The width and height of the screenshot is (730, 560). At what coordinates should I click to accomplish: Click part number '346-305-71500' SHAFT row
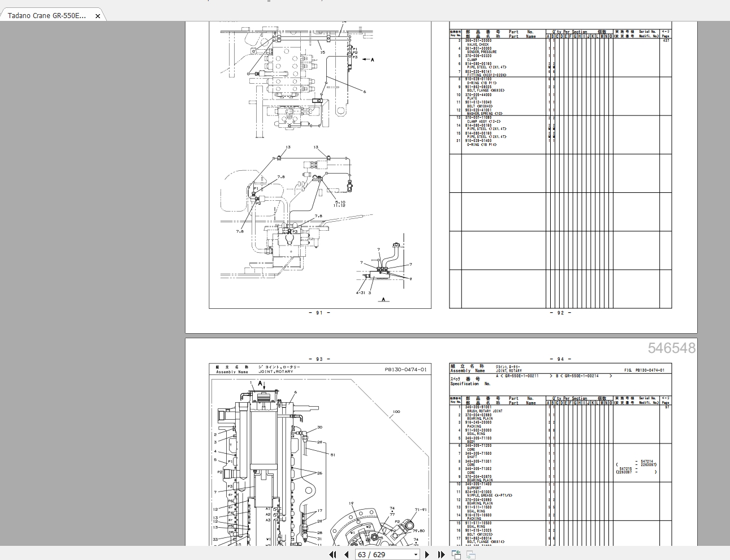tap(478, 453)
